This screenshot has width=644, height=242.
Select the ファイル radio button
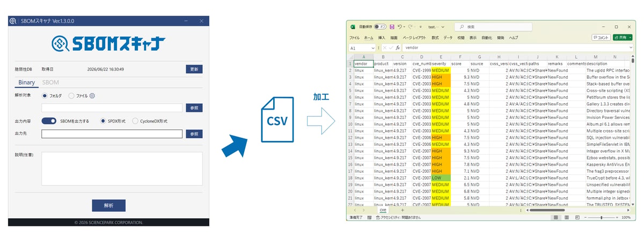pos(71,96)
